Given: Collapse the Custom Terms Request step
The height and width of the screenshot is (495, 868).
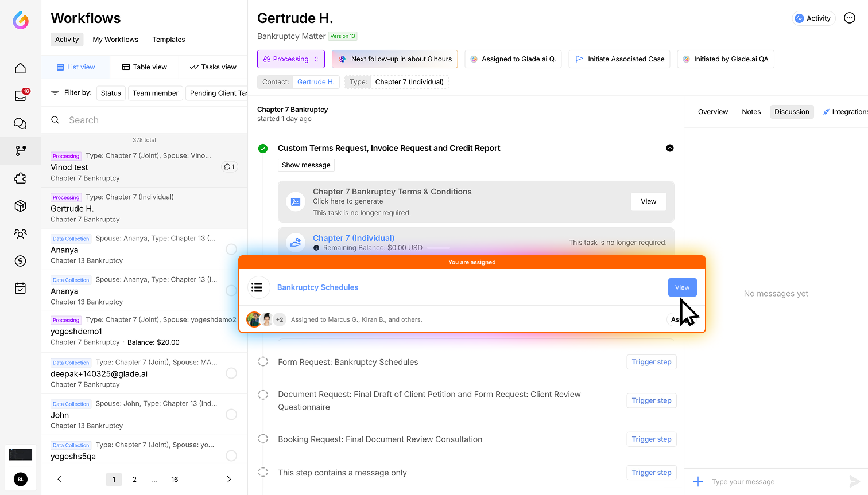Looking at the screenshot, I should click(x=669, y=148).
